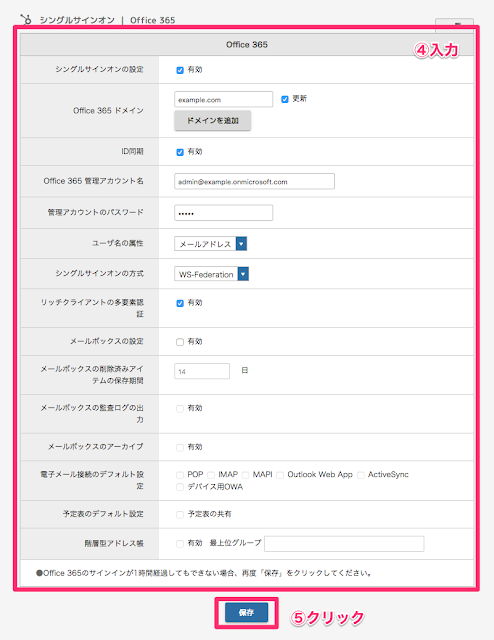
Task: Click the HENNGE logo icon beside シングルサインオン
Action: (x=26, y=19)
